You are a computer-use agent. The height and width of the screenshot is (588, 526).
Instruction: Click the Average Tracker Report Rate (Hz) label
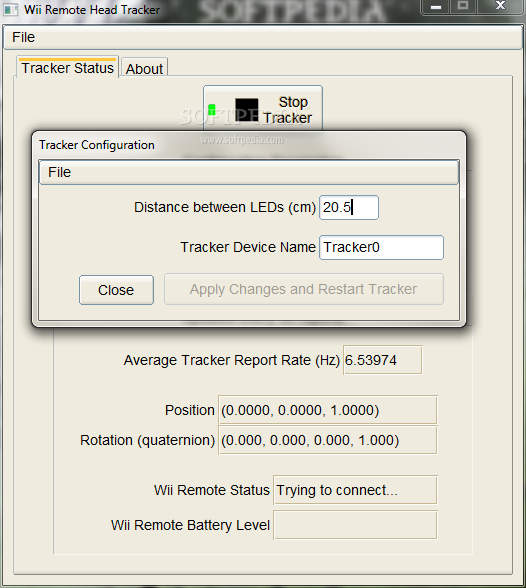pos(232,360)
